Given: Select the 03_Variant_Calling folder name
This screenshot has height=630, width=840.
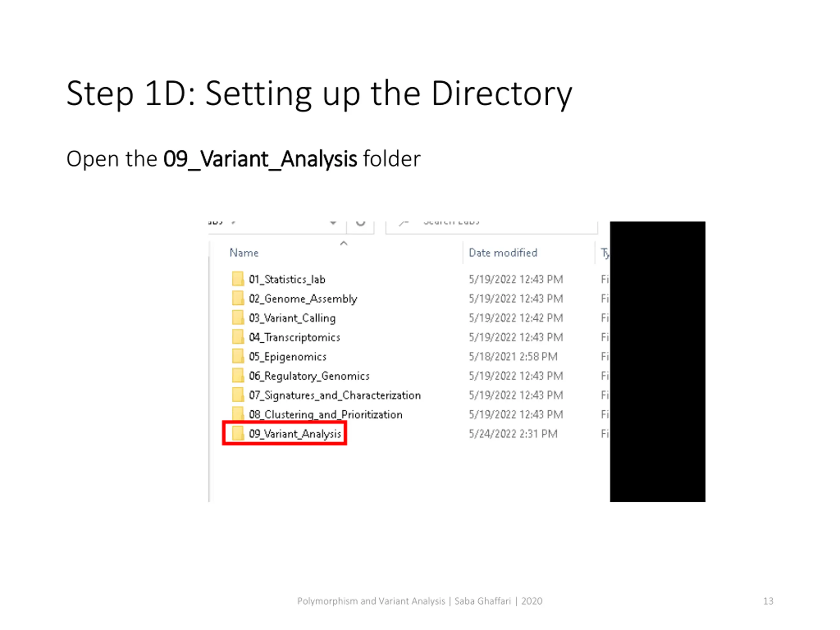Looking at the screenshot, I should (x=292, y=318).
